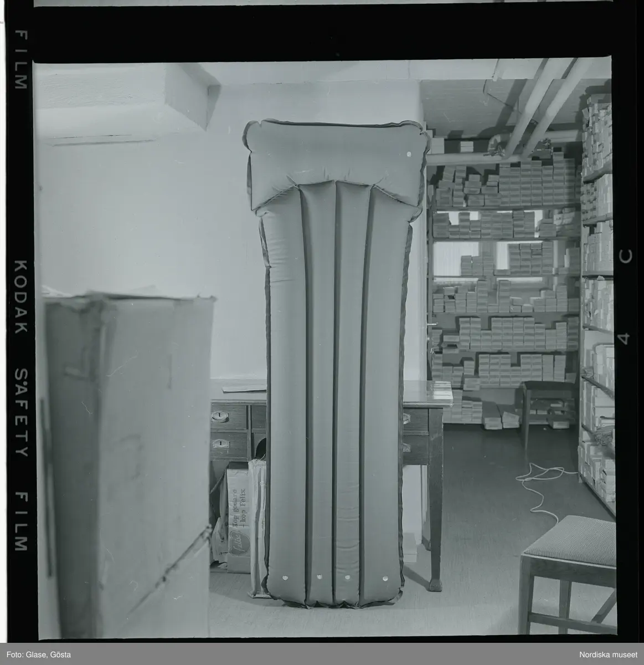Click the letter C on right film edge
The image size is (644, 665).
click(x=626, y=256)
